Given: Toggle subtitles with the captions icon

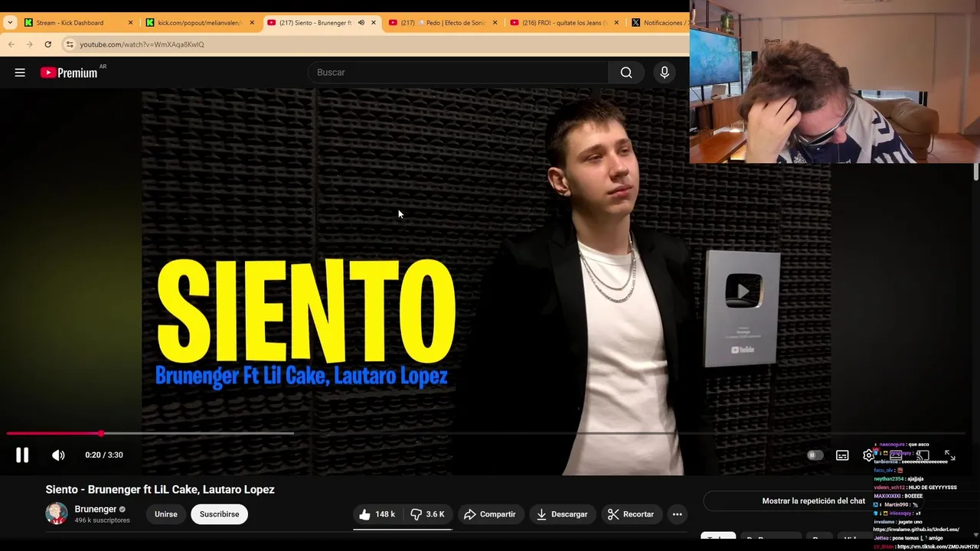Looking at the screenshot, I should tap(842, 455).
